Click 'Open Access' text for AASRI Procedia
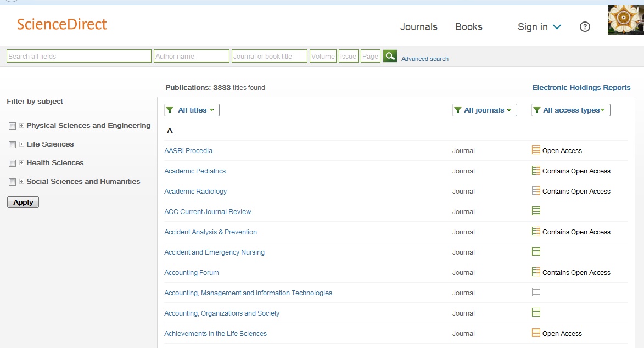The width and height of the screenshot is (644, 348). click(x=562, y=151)
